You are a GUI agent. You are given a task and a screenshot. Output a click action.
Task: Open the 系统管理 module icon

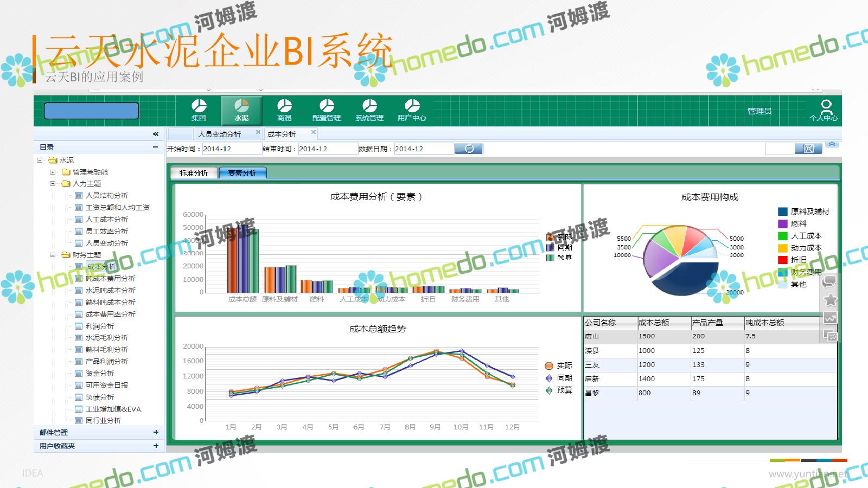[x=369, y=110]
